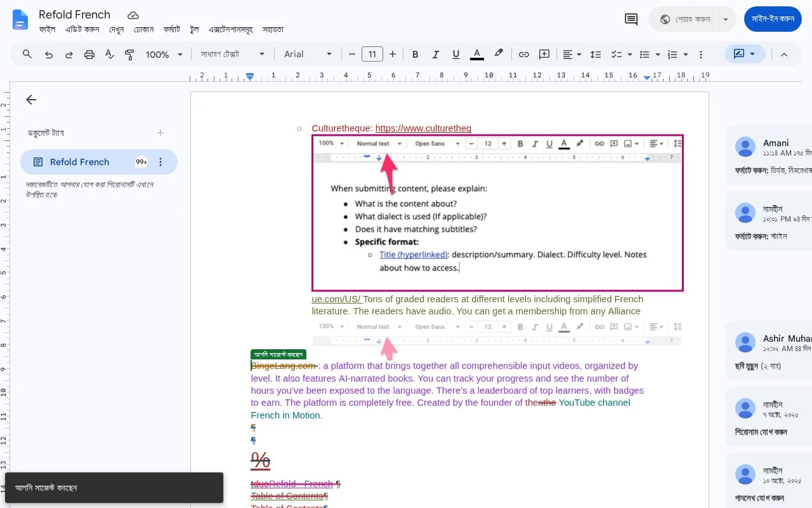The image size is (812, 508).
Task: Click the spelling and grammar check icon
Action: point(109,55)
